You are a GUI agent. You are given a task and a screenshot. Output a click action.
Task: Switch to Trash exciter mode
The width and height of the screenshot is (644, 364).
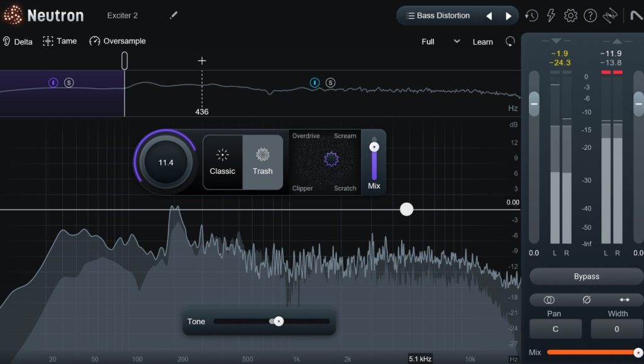tap(263, 162)
